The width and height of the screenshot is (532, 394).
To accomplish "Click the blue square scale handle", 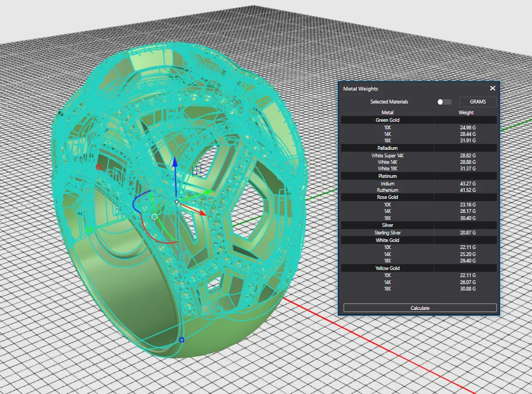I will pyautogui.click(x=182, y=340).
